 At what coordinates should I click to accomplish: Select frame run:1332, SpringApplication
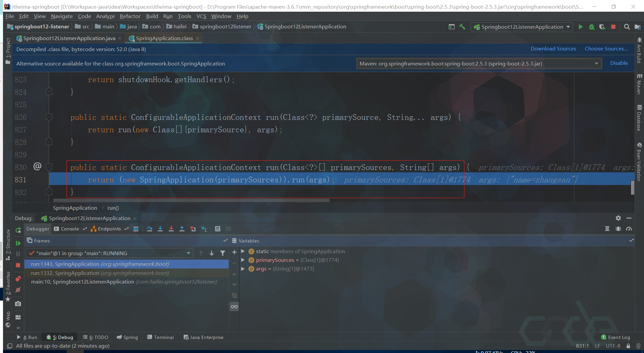127,273
